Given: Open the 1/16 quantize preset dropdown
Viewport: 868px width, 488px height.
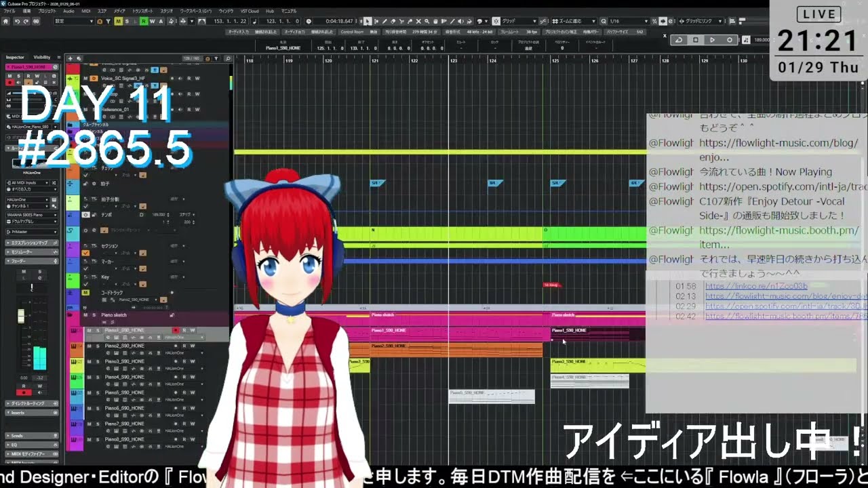Looking at the screenshot, I should pos(629,21).
